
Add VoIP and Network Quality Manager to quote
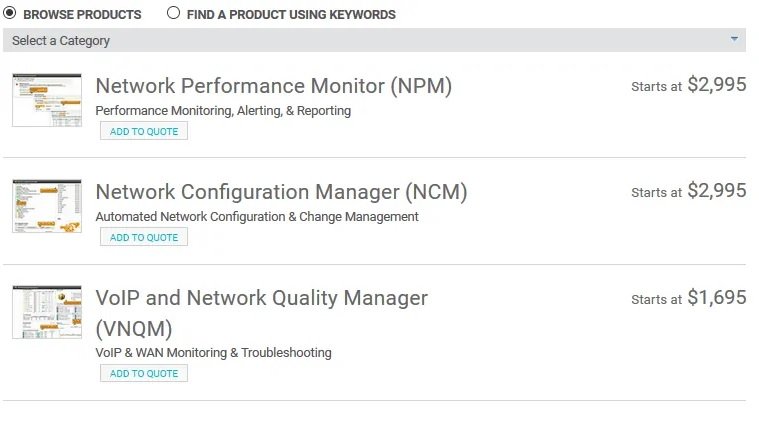144,374
